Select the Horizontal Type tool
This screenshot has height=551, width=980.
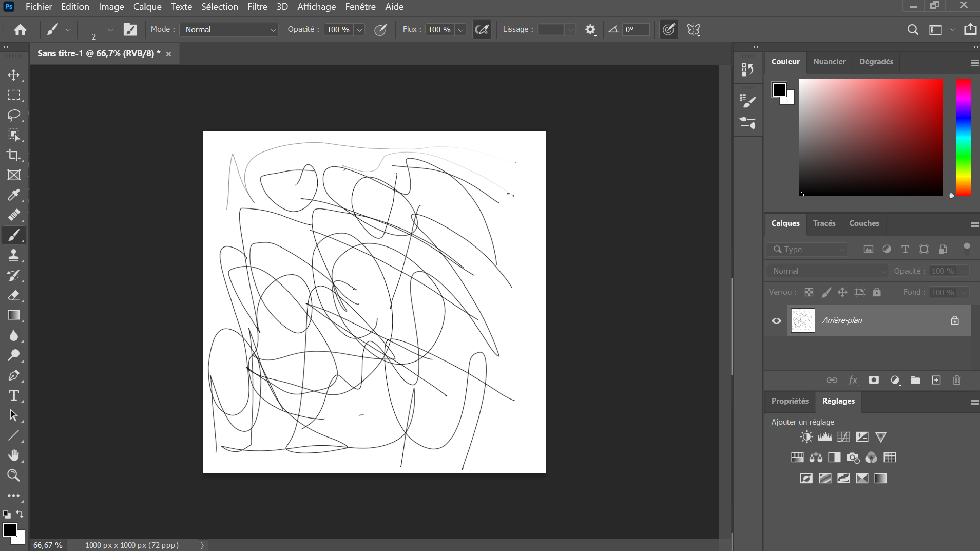pos(14,395)
